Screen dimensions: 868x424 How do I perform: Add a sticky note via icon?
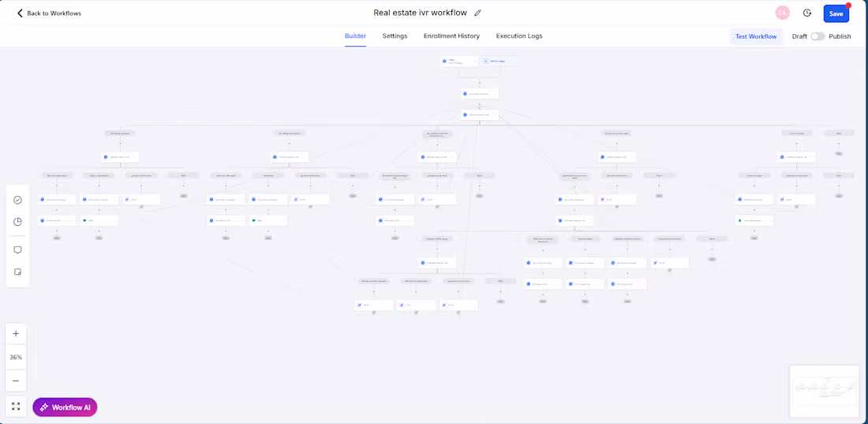[17, 272]
